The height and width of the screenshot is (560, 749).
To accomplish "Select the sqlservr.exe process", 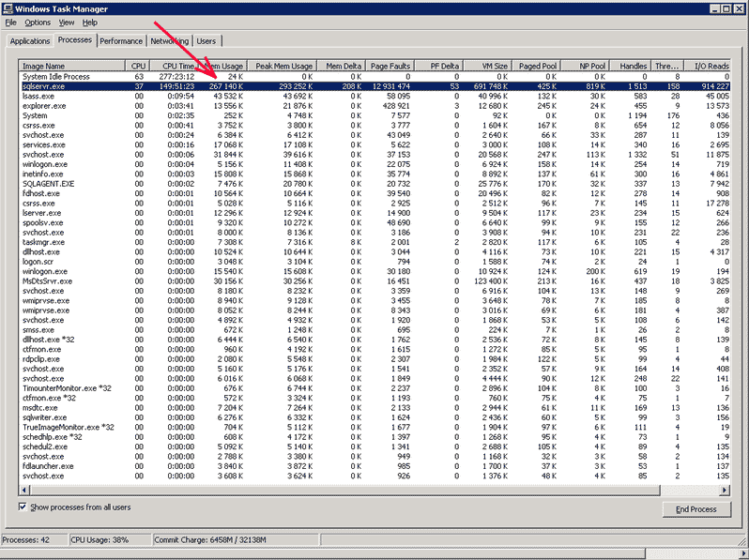I will [374, 86].
